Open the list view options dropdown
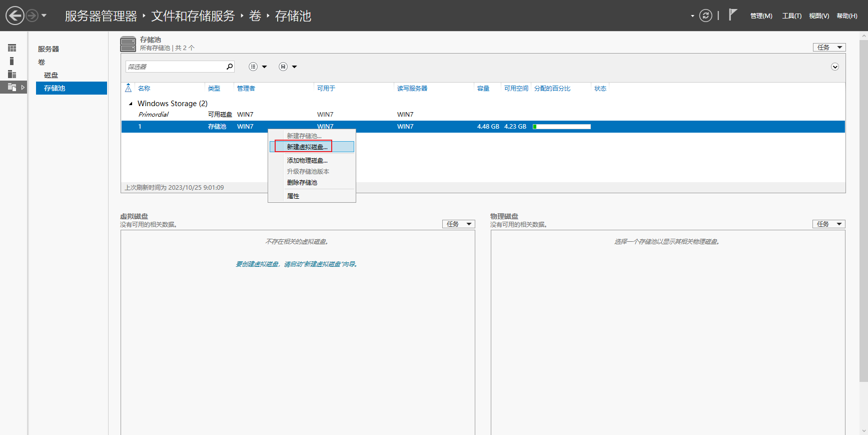This screenshot has width=868, height=435. point(258,67)
